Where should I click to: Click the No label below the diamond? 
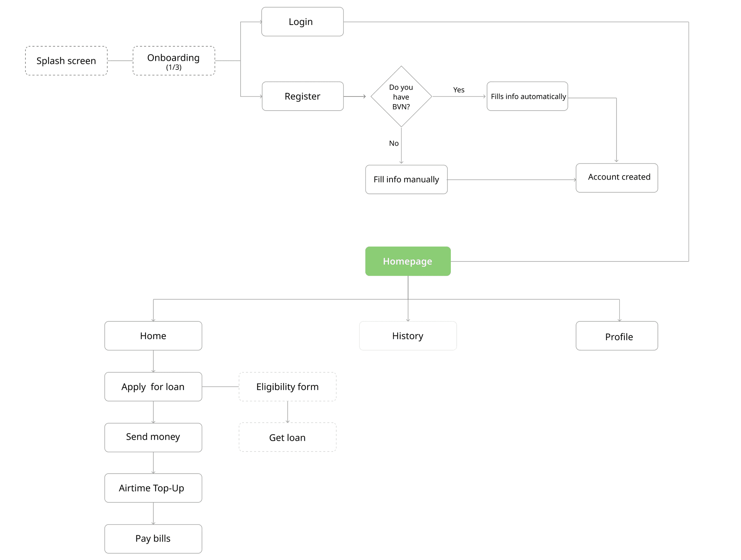coord(394,143)
